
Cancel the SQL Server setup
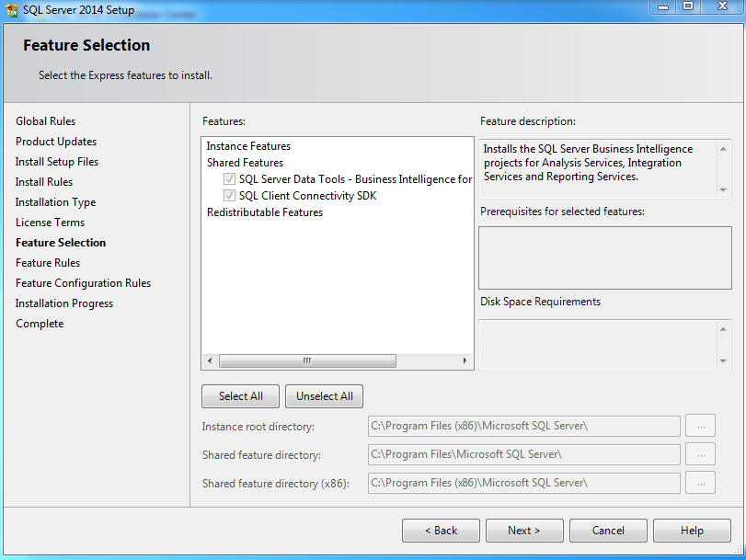point(608,531)
